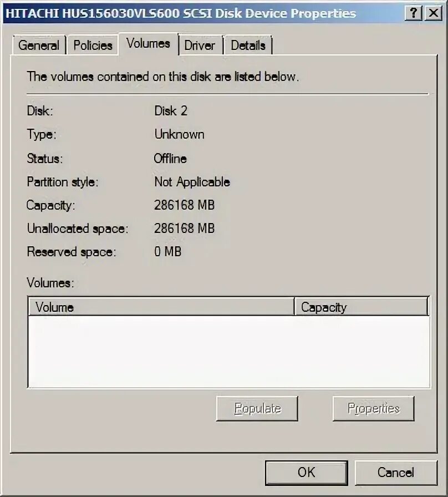Click the help question mark icon
This screenshot has height=497, width=448.
point(413,13)
